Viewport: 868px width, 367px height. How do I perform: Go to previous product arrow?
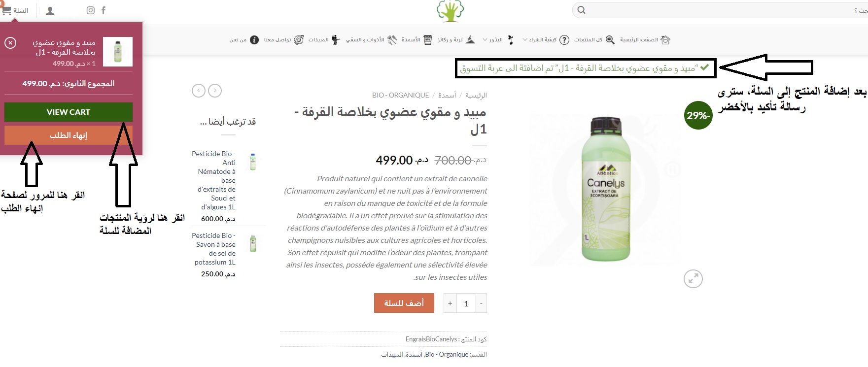[x=199, y=91]
